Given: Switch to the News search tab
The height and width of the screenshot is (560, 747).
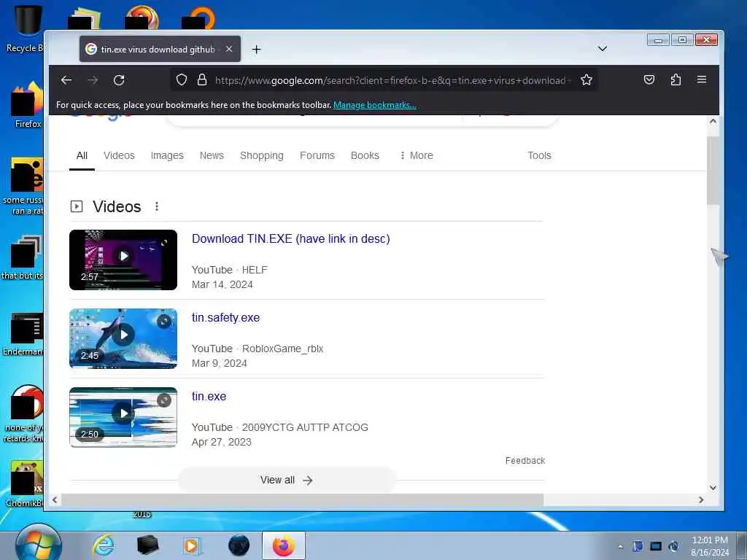Looking at the screenshot, I should (212, 156).
